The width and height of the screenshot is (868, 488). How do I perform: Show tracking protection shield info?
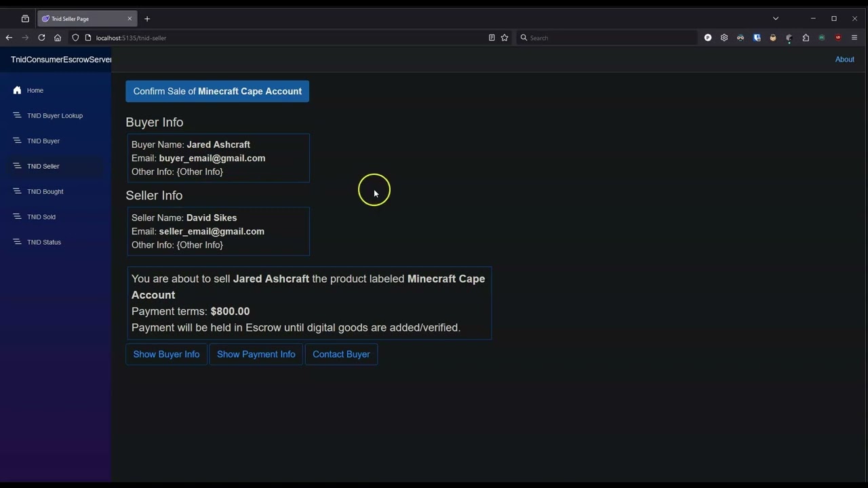pos(75,38)
